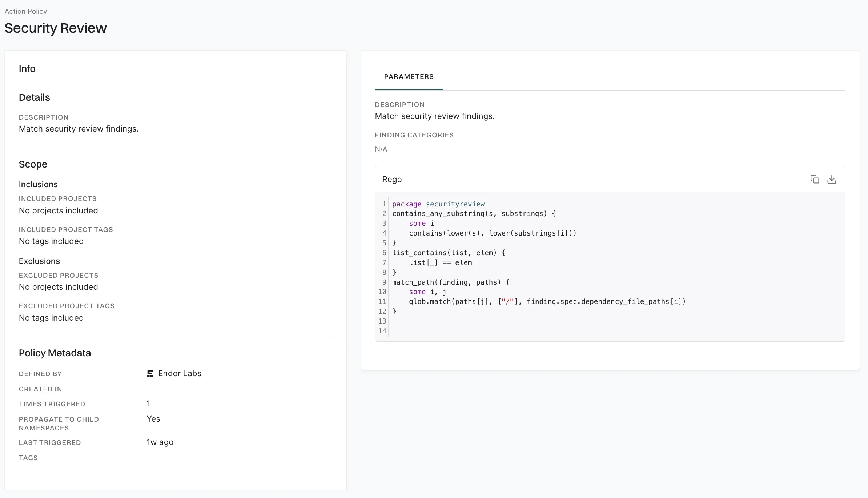The image size is (868, 498).
Task: Click the glob.match code line
Action: [x=547, y=301]
